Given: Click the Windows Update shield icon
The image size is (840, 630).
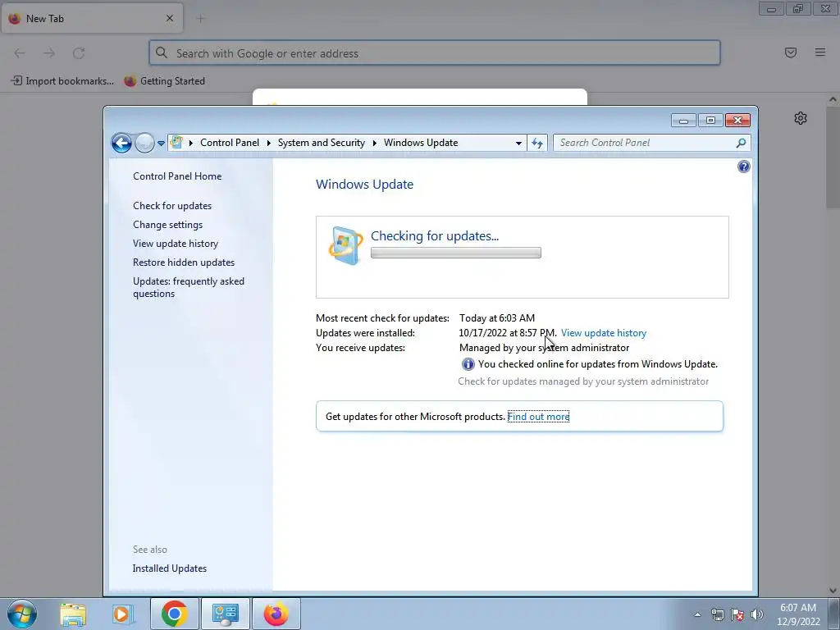Looking at the screenshot, I should click(345, 245).
